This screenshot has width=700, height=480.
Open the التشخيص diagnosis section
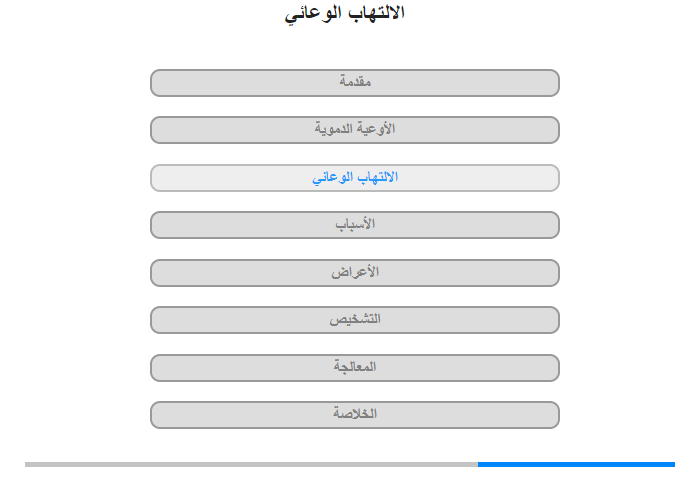pyautogui.click(x=355, y=320)
